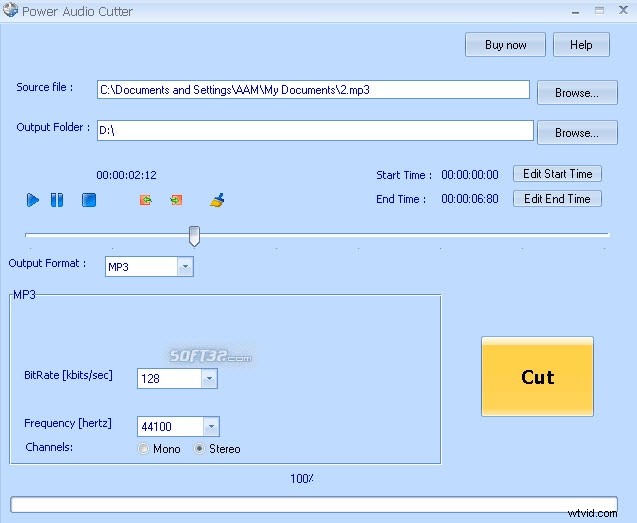This screenshot has width=637, height=523.
Task: Click the progress bar at the bottom
Action: pos(314,505)
